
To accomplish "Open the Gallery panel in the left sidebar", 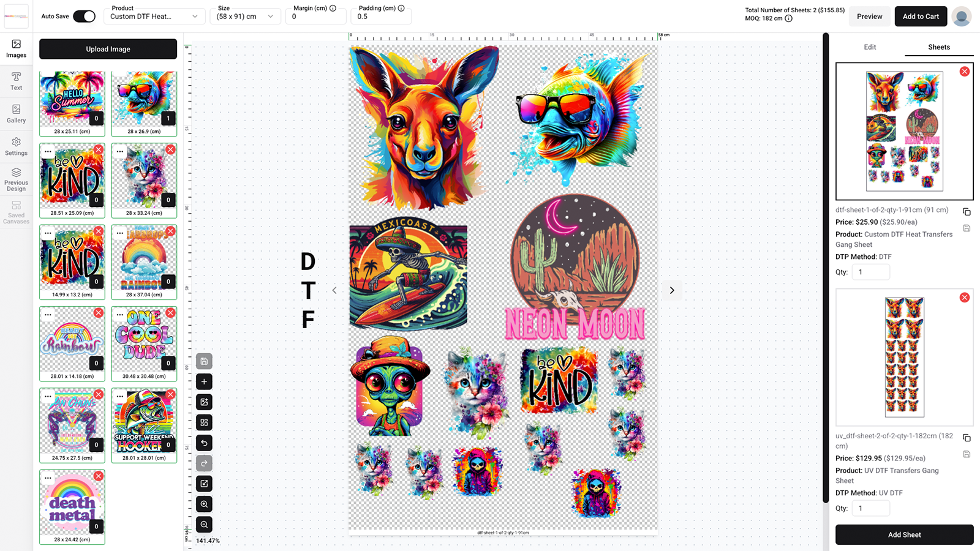I will [16, 114].
